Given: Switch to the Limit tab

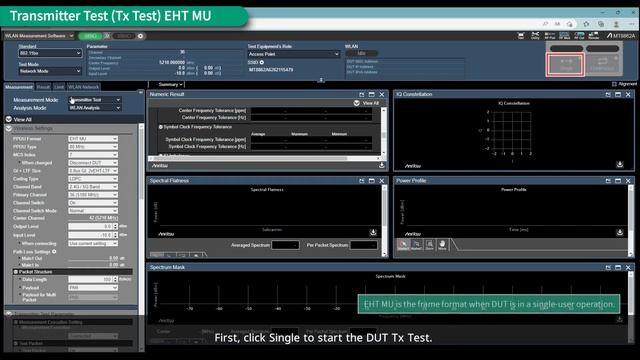Looking at the screenshot, I should 59,87.
